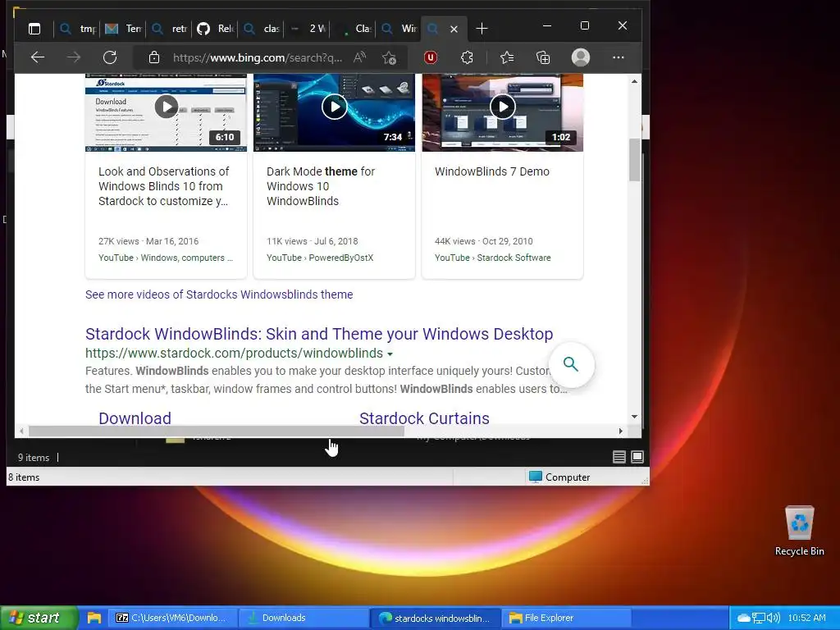Click 'YouTube › Stardock Software' source text
The width and height of the screenshot is (840, 630).
pos(492,258)
